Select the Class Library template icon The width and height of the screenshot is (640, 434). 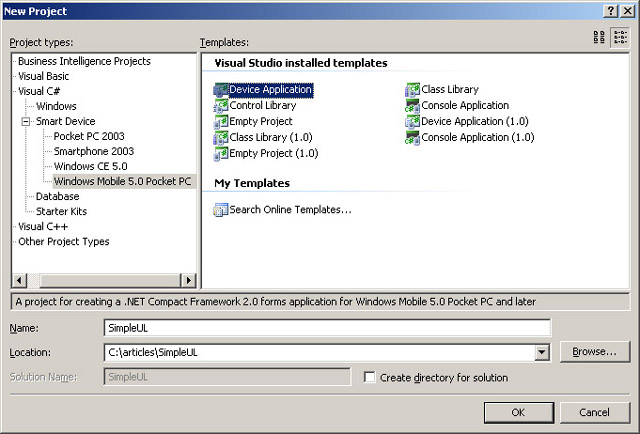[x=412, y=90]
